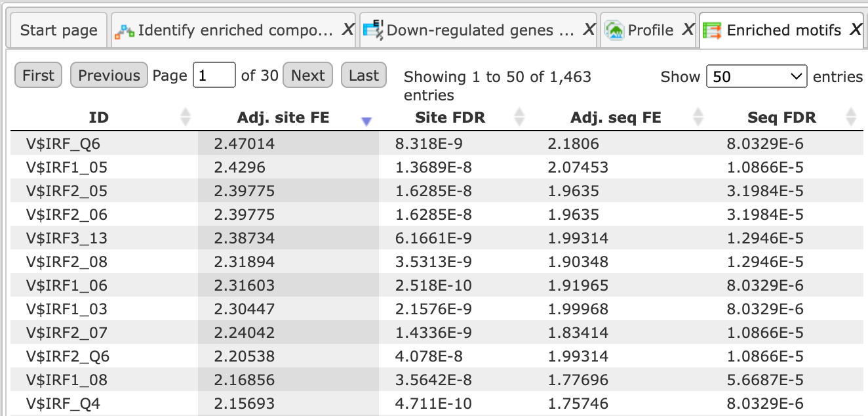Toggle the Adj. site FE sort arrow

(x=366, y=121)
